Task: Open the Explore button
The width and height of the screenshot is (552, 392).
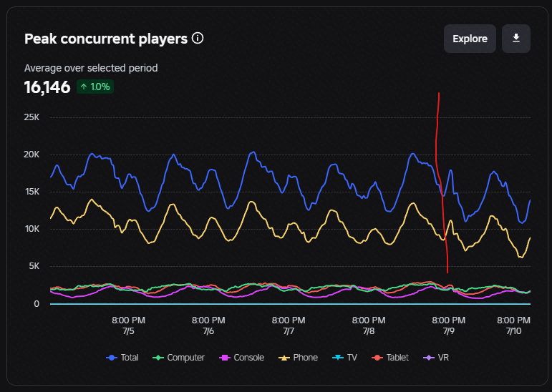Action: 470,39
